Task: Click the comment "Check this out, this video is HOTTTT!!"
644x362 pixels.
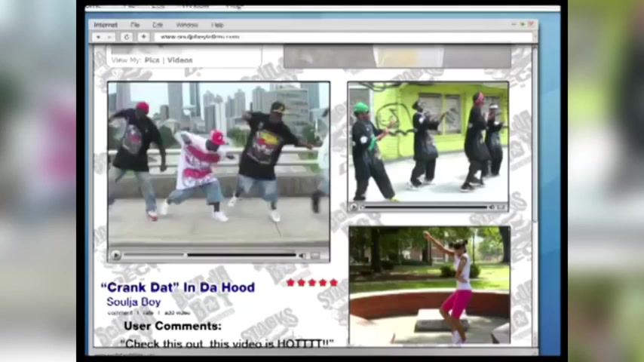Action: 227,343
